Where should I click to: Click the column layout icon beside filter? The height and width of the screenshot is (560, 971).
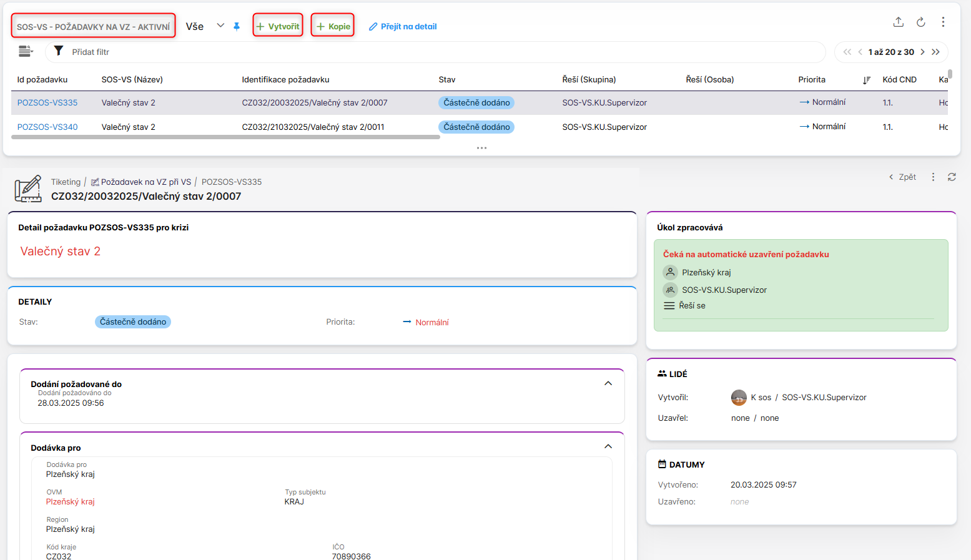tap(25, 52)
